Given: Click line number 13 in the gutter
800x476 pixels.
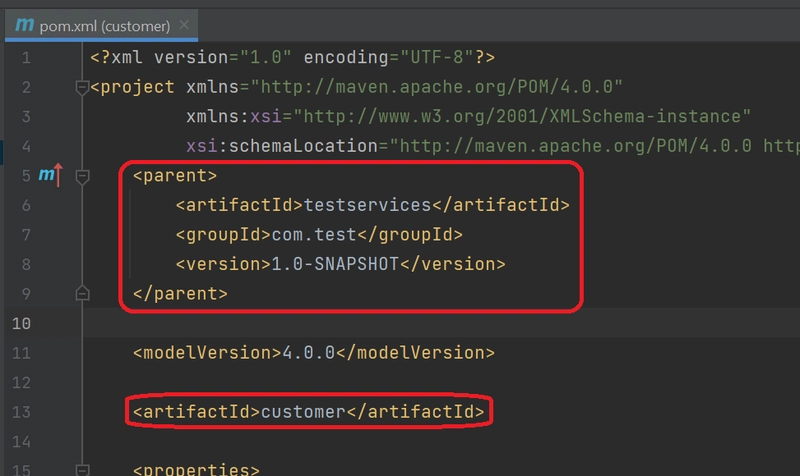Looking at the screenshot, I should point(21,412).
